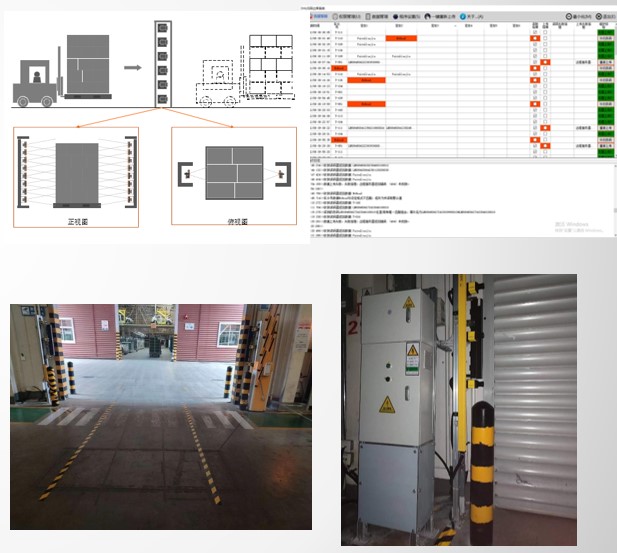The height and width of the screenshot is (553, 617).
Task: Select the 正视图 front view diagram
Action: tap(76, 177)
